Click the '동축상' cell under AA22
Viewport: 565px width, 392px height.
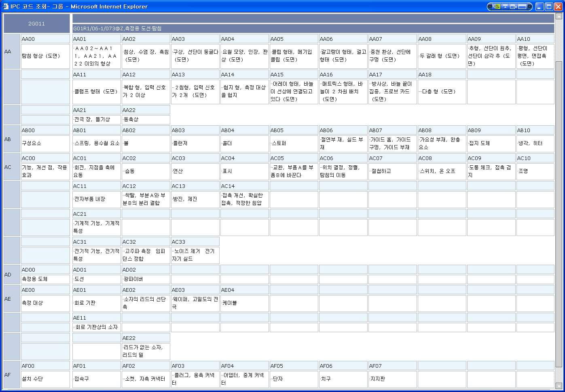pyautogui.click(x=146, y=119)
